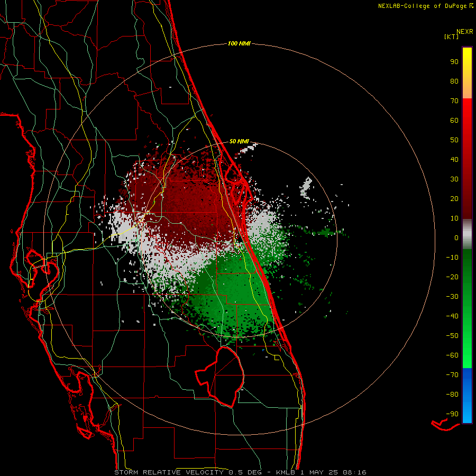Viewport: 476px width, 476px height.
Task: Pick the yellow top segment of velocity scale
Action: pyautogui.click(x=467, y=73)
